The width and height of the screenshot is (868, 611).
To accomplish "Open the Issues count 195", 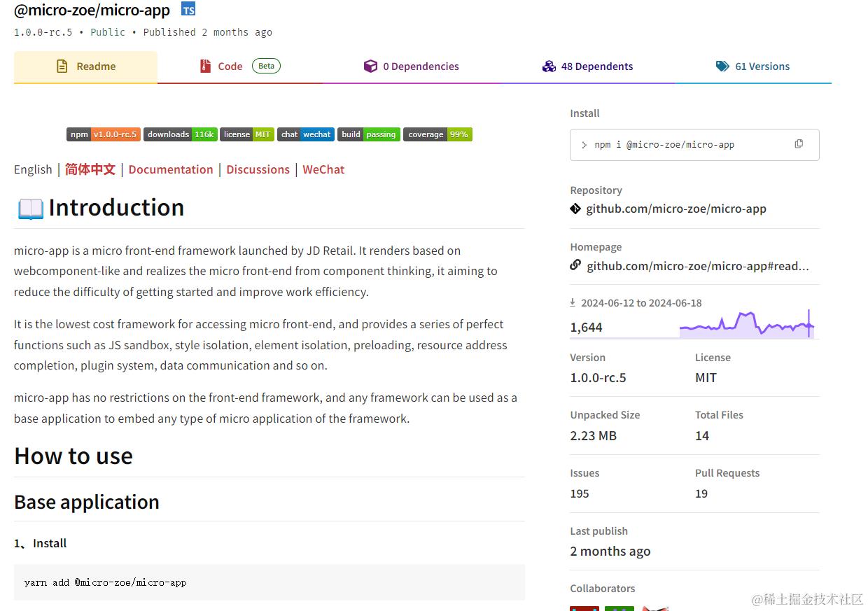I will pos(580,493).
